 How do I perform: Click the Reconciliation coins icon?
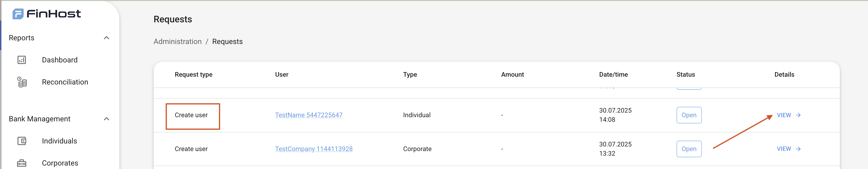22,82
